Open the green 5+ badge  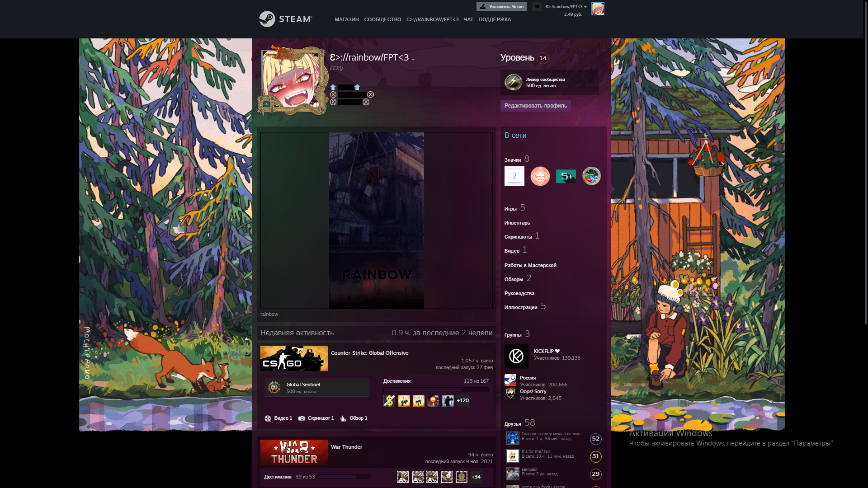click(x=566, y=176)
